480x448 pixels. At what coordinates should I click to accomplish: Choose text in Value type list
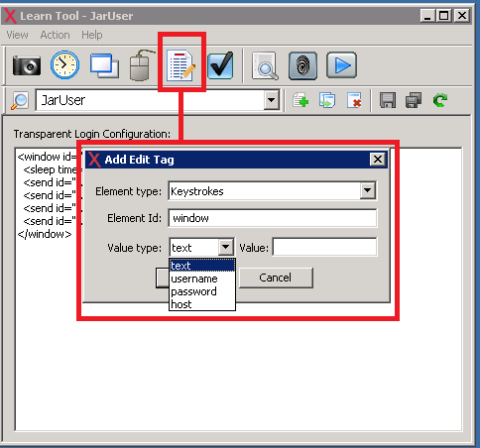(x=202, y=266)
